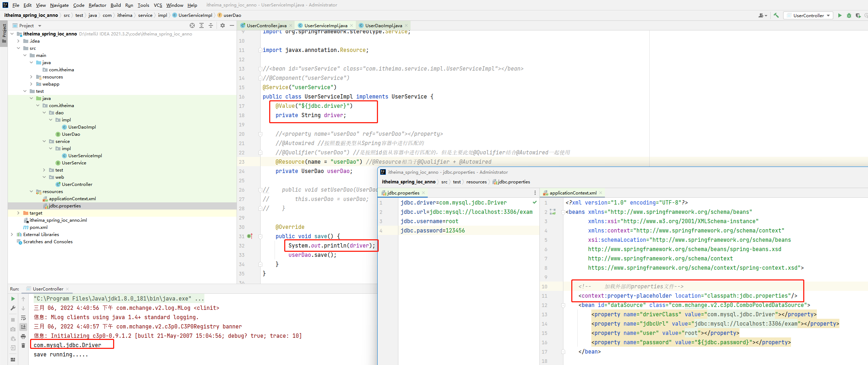This screenshot has width=868, height=365.
Task: Move down the stack trace arrow
Action: (x=23, y=308)
